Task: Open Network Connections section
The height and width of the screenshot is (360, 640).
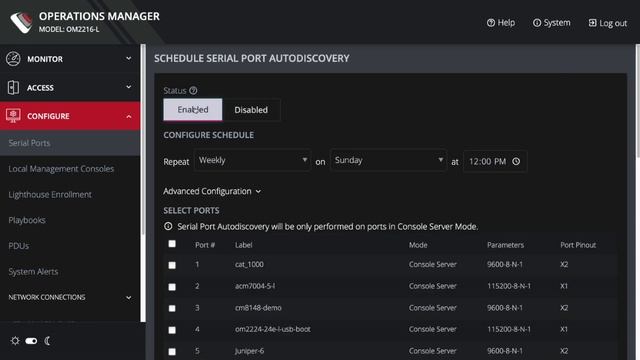Action: pyautogui.click(x=70, y=297)
